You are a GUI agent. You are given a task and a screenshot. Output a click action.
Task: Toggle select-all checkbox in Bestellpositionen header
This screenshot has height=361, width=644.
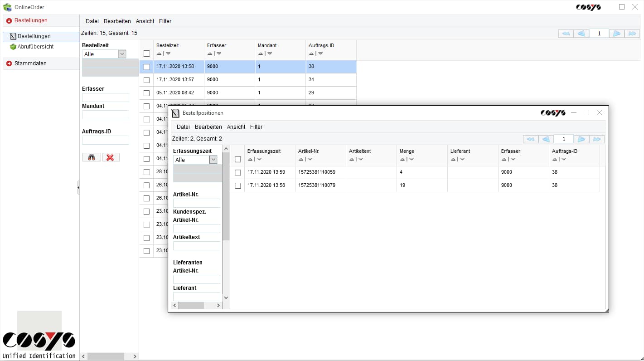237,159
